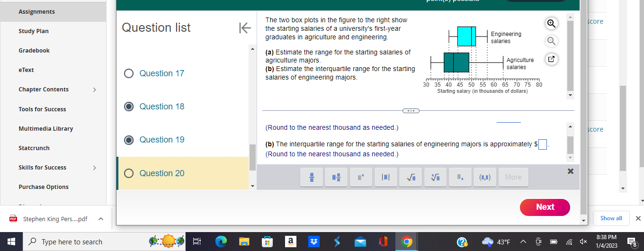
Task: Insert a mixed number template
Action: pyautogui.click(x=337, y=177)
